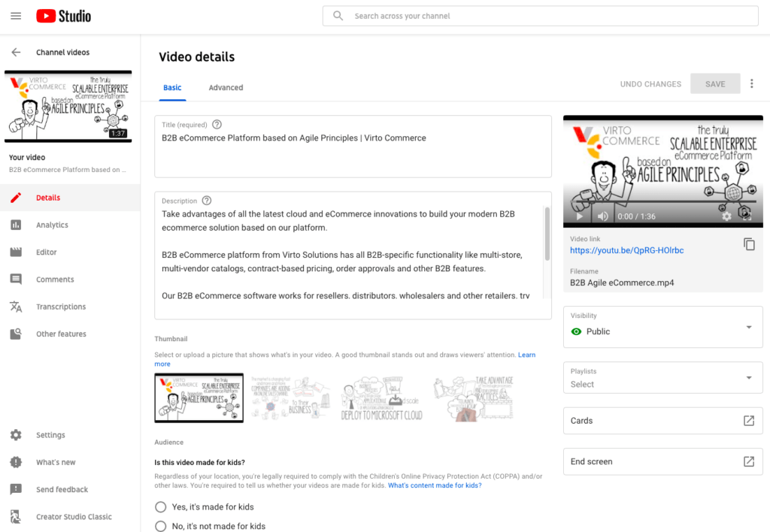This screenshot has width=770, height=532.
Task: Click the End screen button
Action: [663, 461]
